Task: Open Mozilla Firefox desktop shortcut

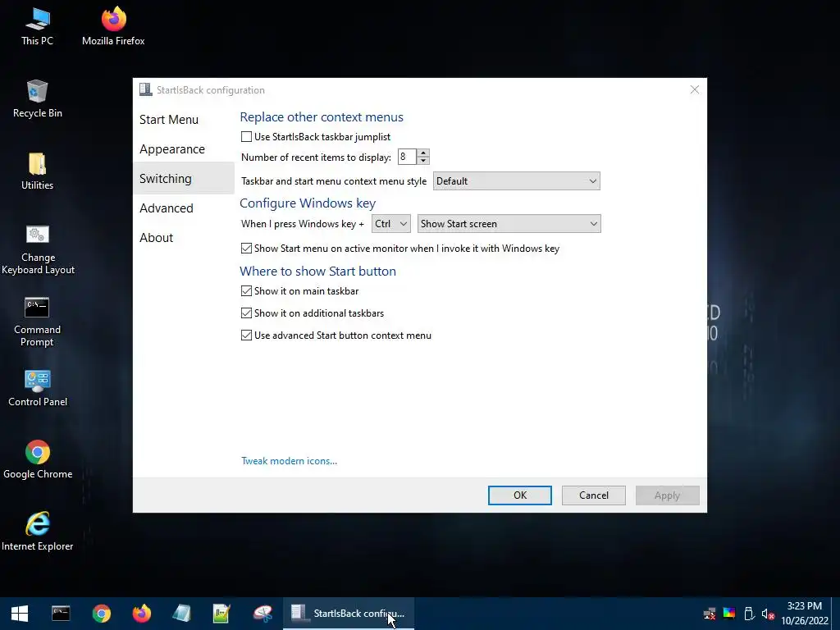Action: (x=113, y=26)
